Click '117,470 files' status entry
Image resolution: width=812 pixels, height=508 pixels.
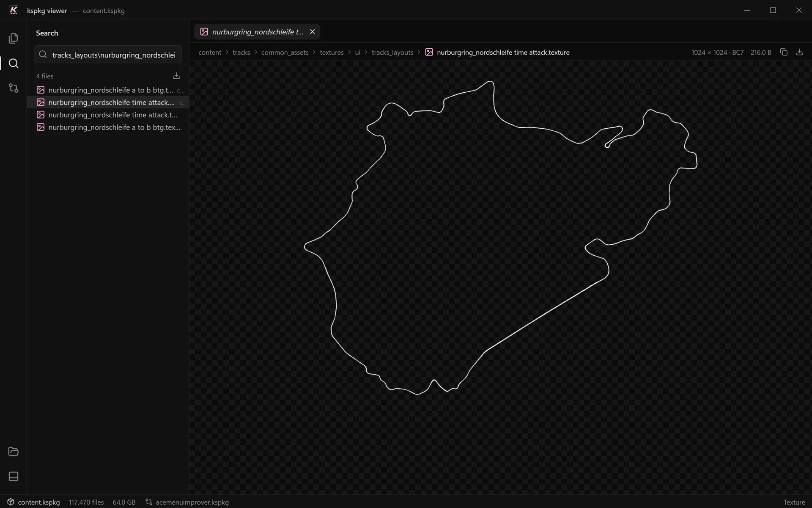click(x=86, y=502)
